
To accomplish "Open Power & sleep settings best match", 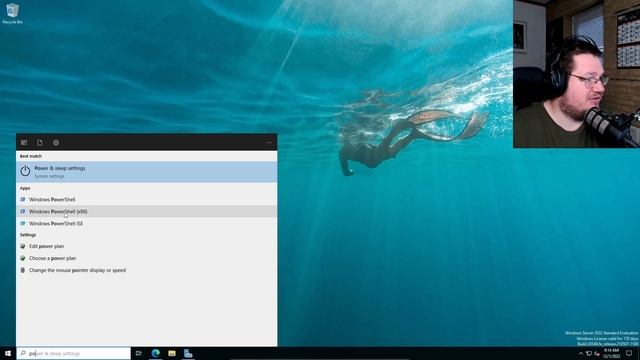I will pyautogui.click(x=147, y=171).
